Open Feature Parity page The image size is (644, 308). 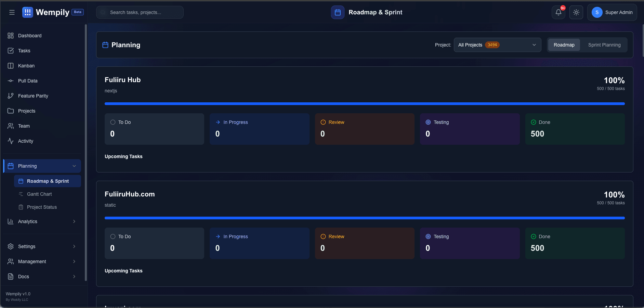pos(33,96)
